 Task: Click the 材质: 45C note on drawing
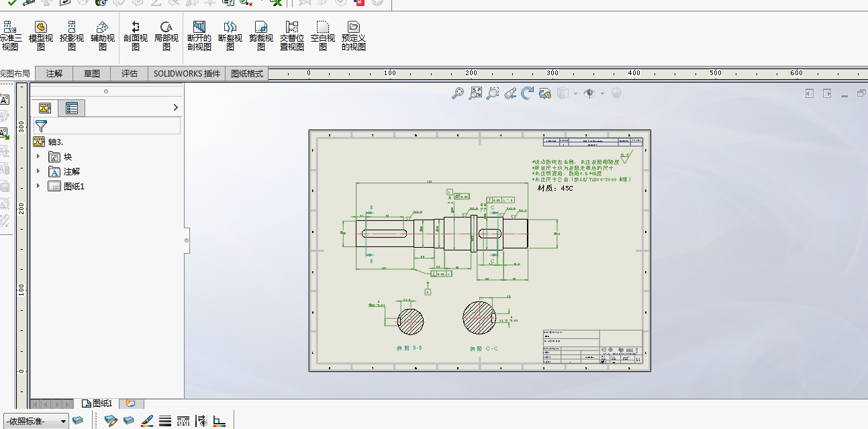555,189
